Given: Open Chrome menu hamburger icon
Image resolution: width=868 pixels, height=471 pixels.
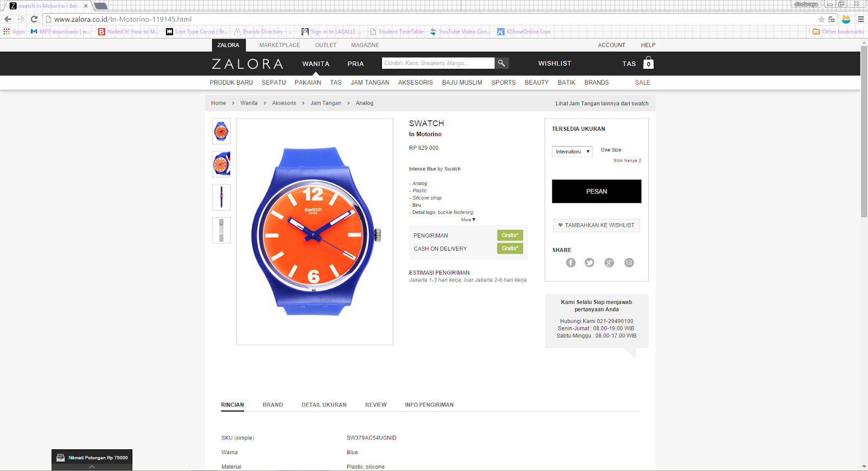Looking at the screenshot, I should pos(861,19).
